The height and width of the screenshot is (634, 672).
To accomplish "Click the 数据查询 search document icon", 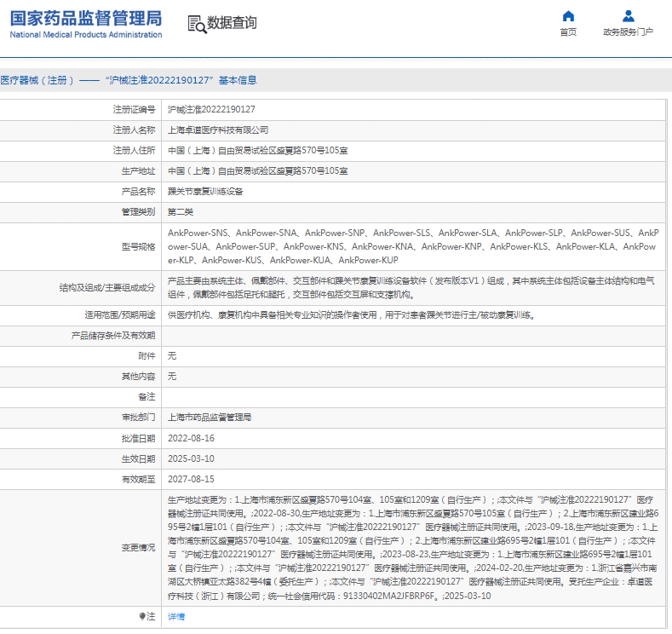I will coord(197,24).
